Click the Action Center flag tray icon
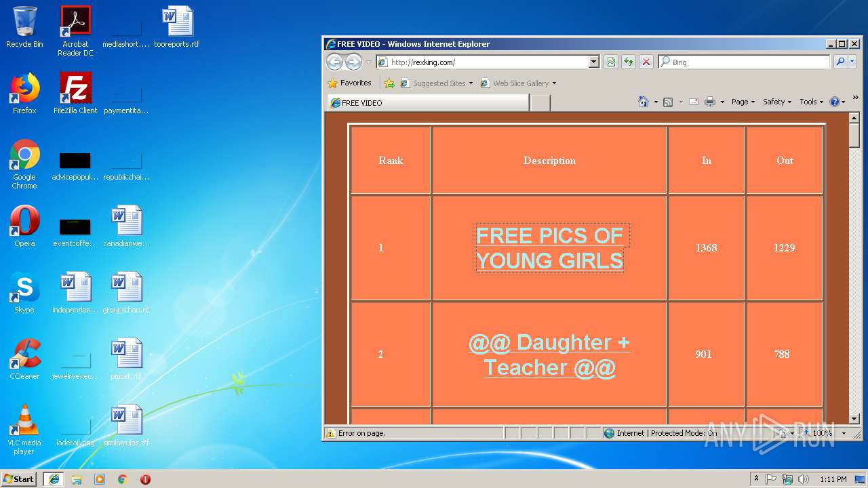 coord(771,479)
